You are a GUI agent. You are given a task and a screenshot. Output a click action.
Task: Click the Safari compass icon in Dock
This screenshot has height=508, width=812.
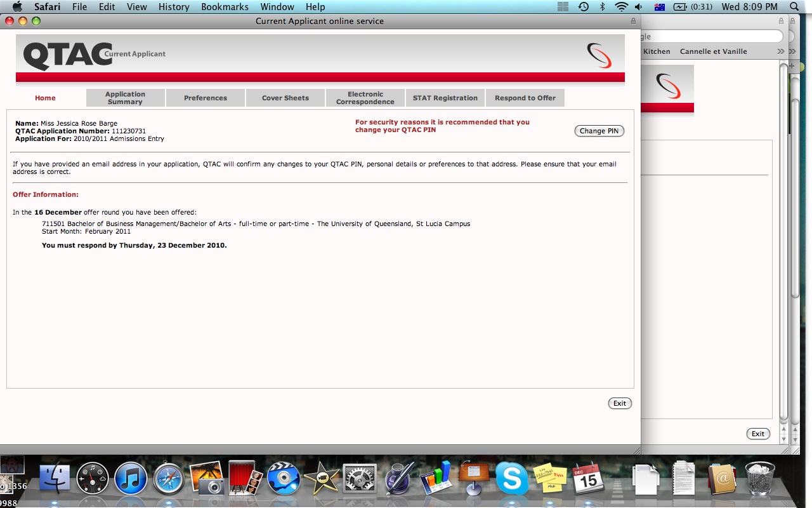[x=169, y=478]
